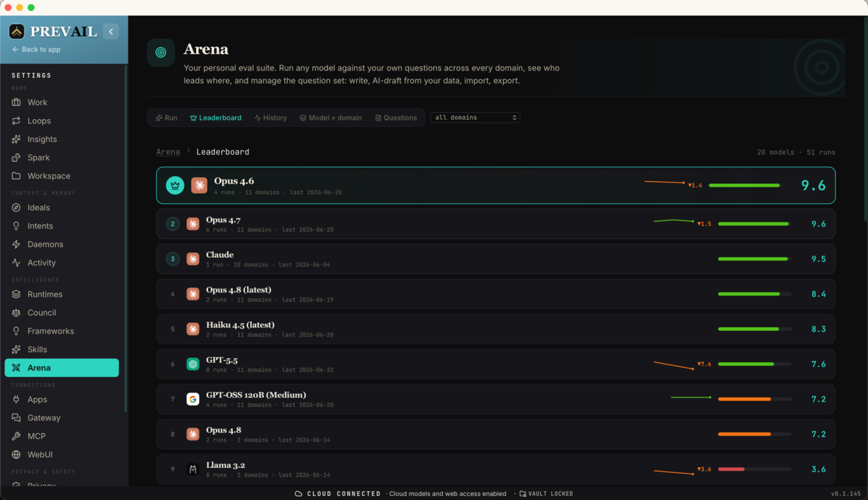This screenshot has height=500, width=868.
Task: Open the Opus 4.8 (latest) row
Action: (x=496, y=294)
